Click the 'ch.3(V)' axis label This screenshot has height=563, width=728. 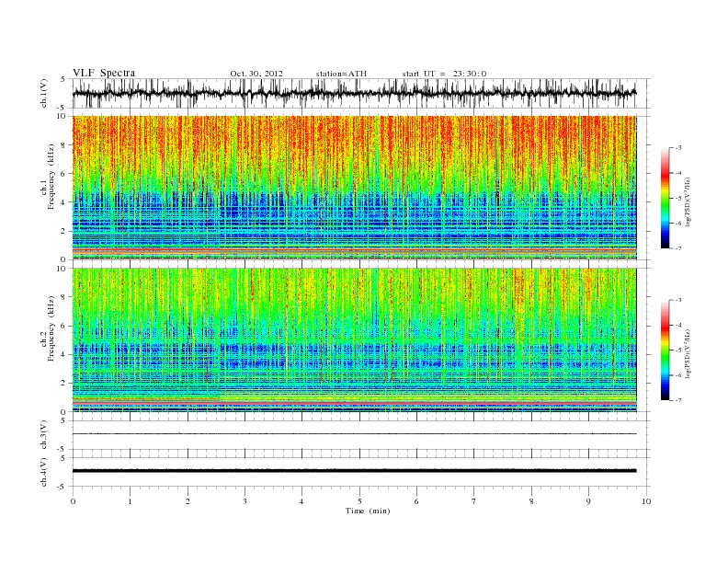44,435
